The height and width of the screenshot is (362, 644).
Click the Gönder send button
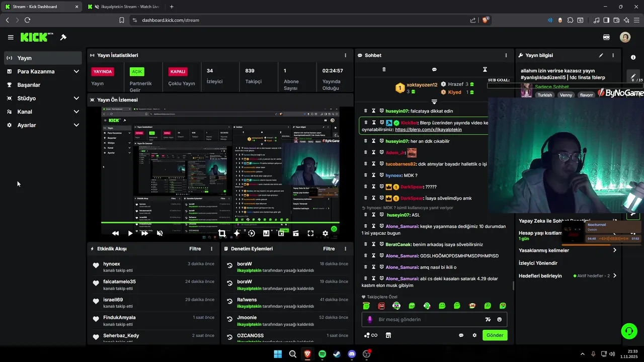click(x=495, y=335)
